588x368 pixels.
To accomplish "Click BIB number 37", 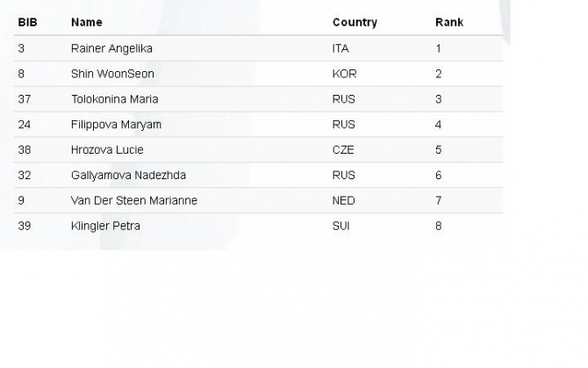I will click(25, 99).
